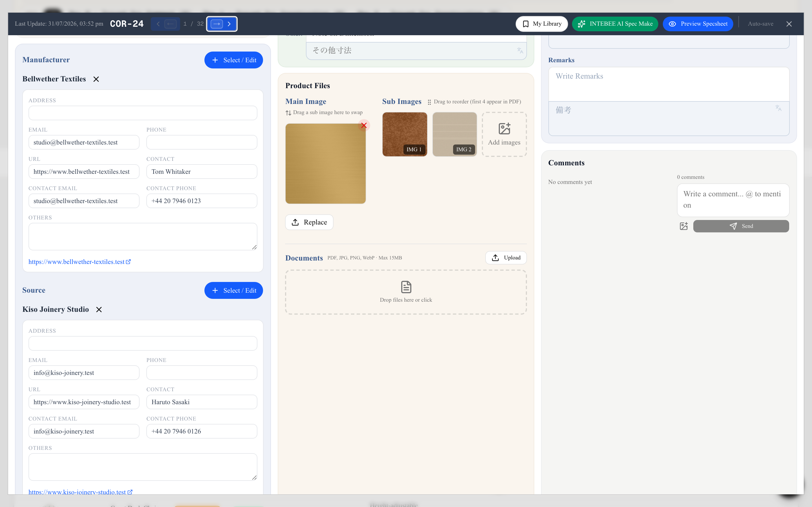The width and height of the screenshot is (812, 507).
Task: Select IMG 2 sub image thumbnail
Action: (454, 134)
